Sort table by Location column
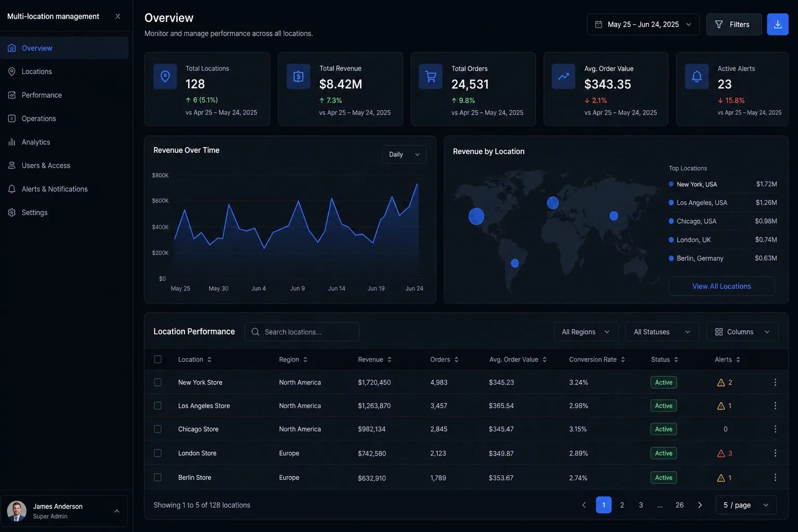This screenshot has width=798, height=532. pos(195,360)
